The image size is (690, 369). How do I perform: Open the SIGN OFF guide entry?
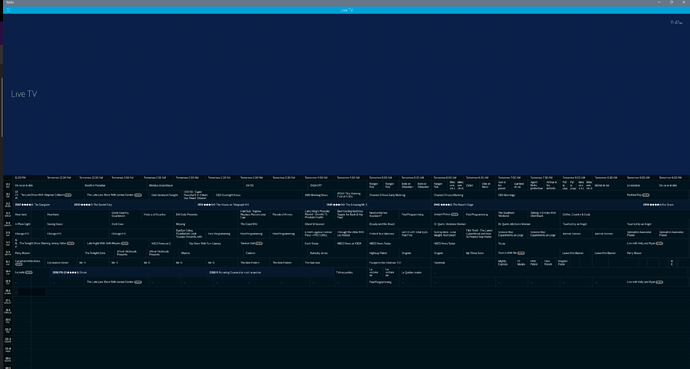(316, 186)
